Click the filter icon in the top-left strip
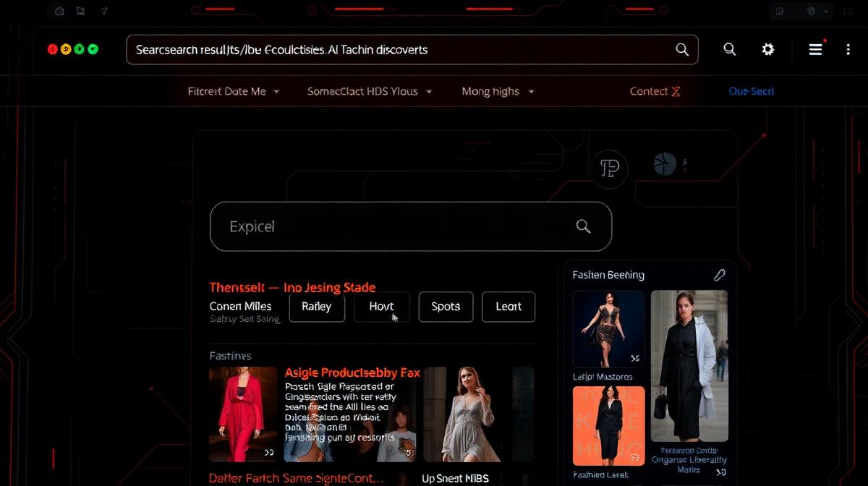 click(103, 11)
